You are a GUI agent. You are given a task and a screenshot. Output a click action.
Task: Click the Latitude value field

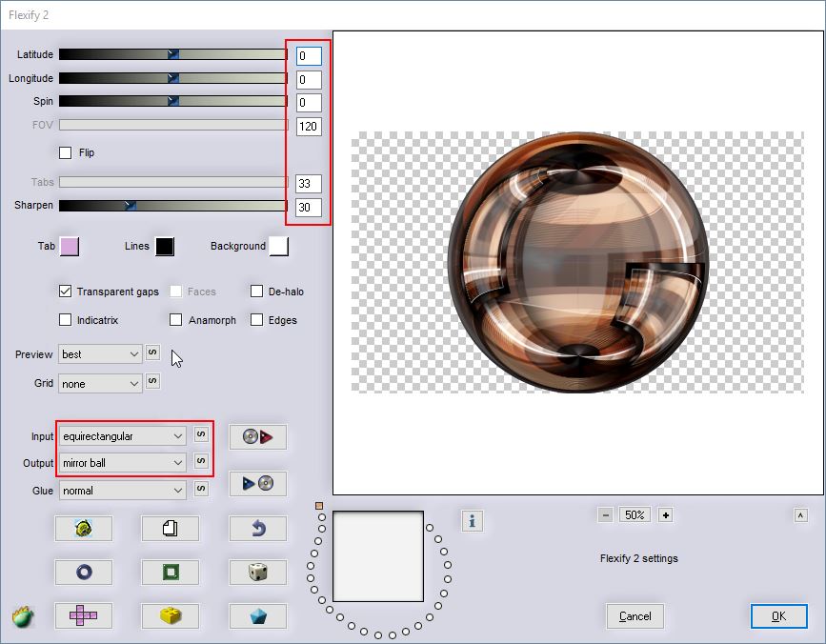(x=309, y=56)
